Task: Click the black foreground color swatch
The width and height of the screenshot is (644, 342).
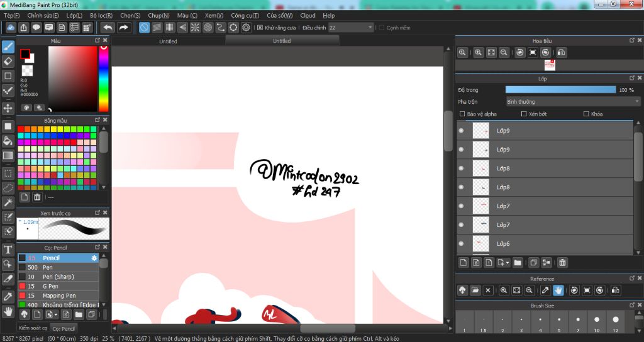Action: tap(25, 54)
